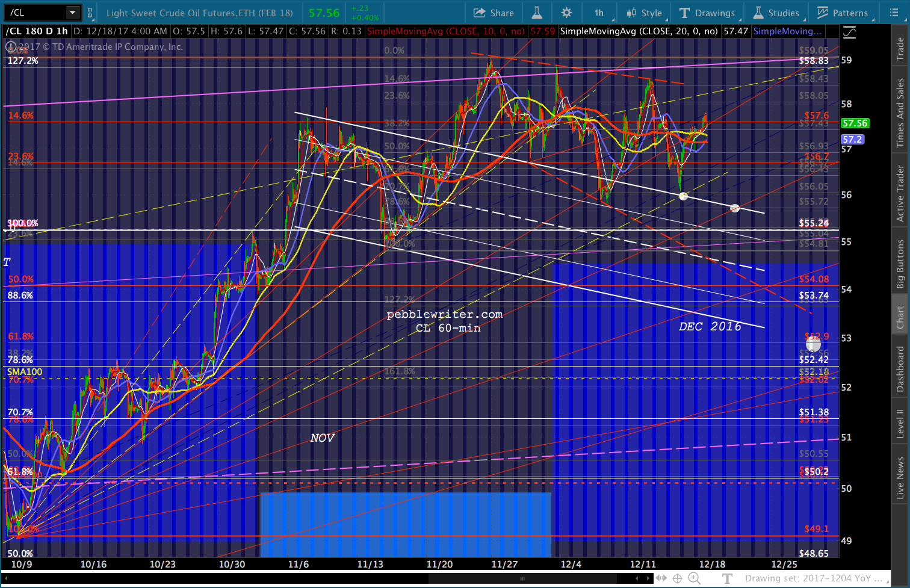The width and height of the screenshot is (910, 588).
Task: Open the flask Edit Studies icon
Action: point(537,13)
